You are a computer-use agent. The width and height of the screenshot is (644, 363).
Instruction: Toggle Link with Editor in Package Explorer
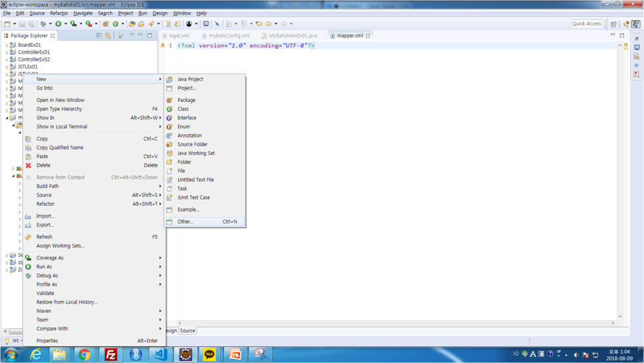click(x=108, y=36)
